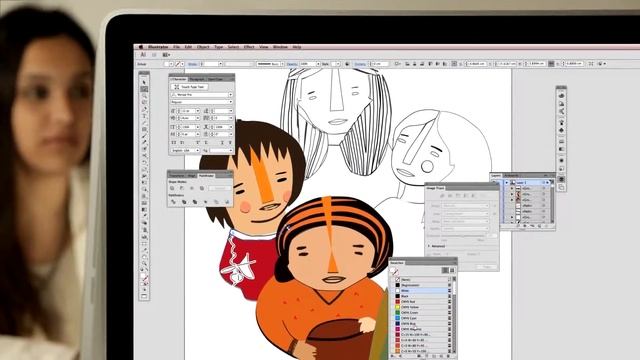Open the File menu
The width and height of the screenshot is (640, 360).
tap(176, 47)
